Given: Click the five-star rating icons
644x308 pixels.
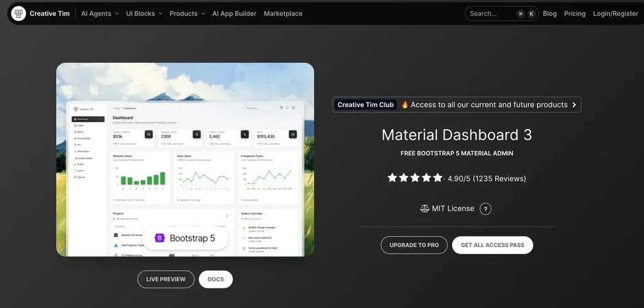Looking at the screenshot, I should [x=415, y=178].
